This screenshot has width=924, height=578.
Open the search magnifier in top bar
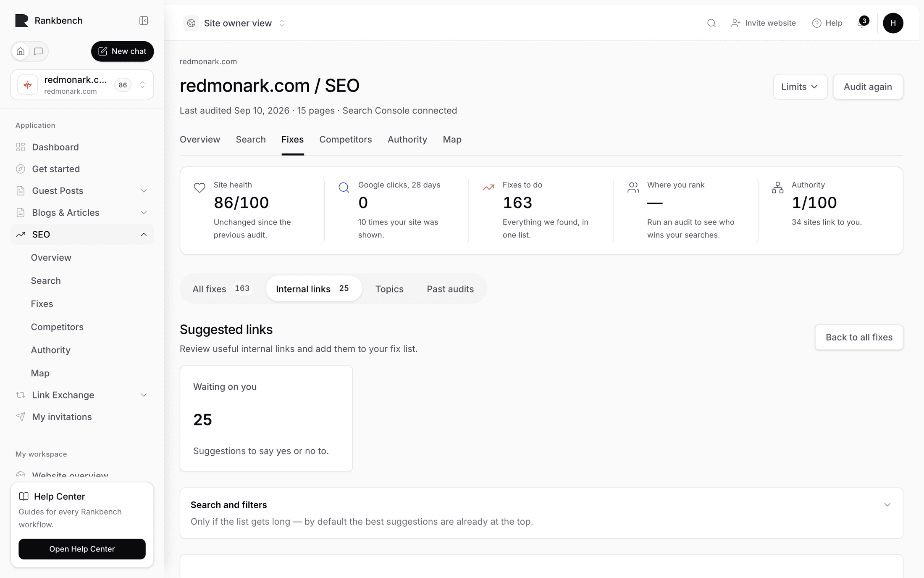coord(711,23)
